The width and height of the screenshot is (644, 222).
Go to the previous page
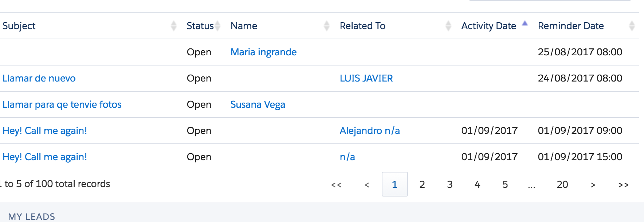pos(367,185)
